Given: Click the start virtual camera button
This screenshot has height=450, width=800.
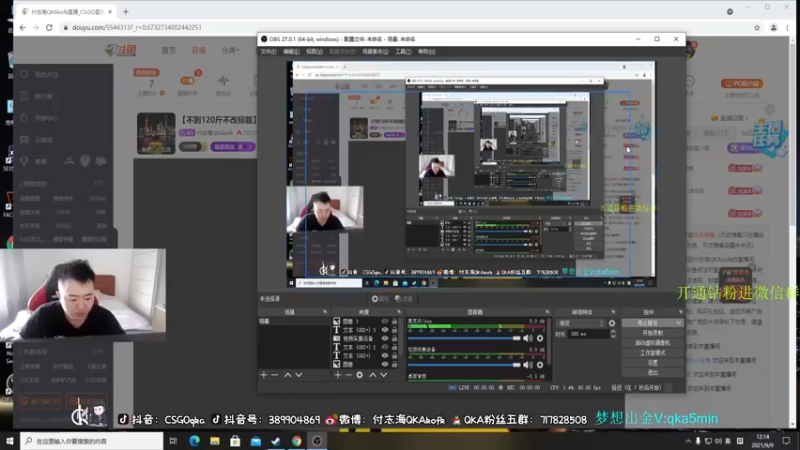Looking at the screenshot, I should (x=653, y=343).
